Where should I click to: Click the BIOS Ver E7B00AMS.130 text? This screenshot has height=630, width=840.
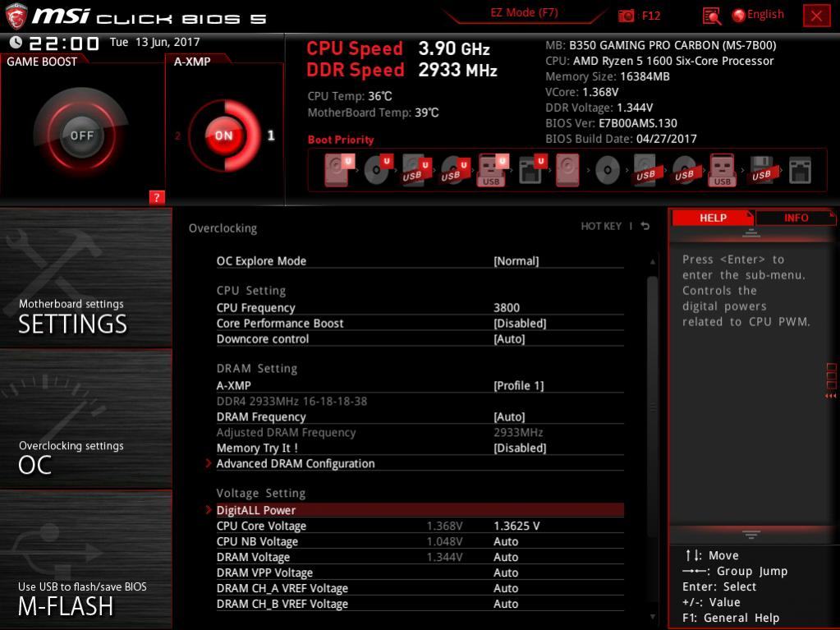click(611, 122)
